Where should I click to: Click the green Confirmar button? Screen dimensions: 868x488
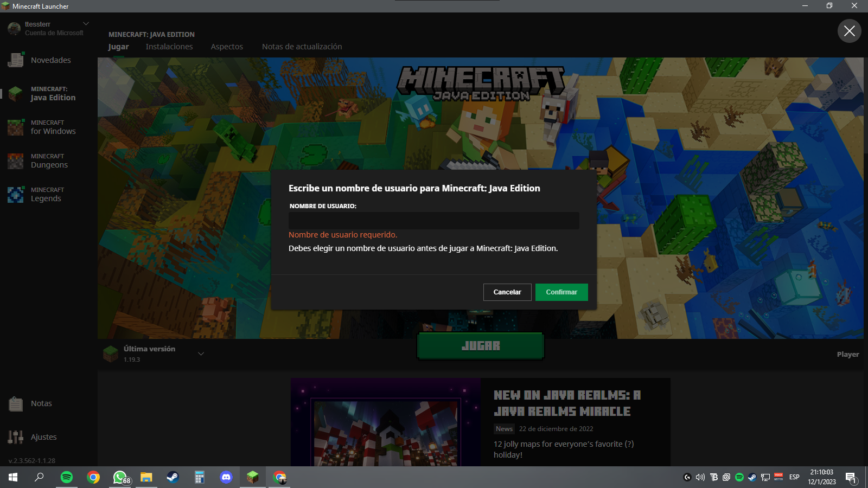(561, 292)
